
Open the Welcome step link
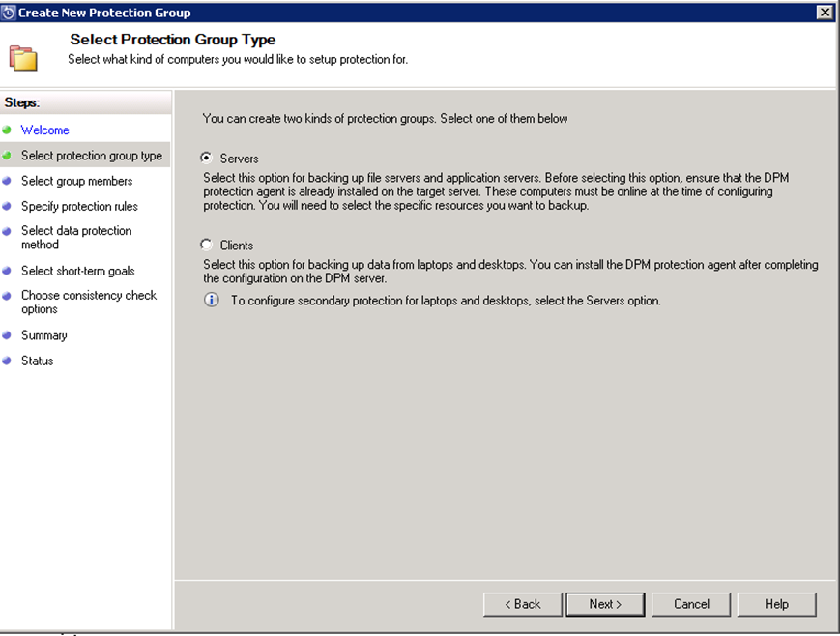45,130
